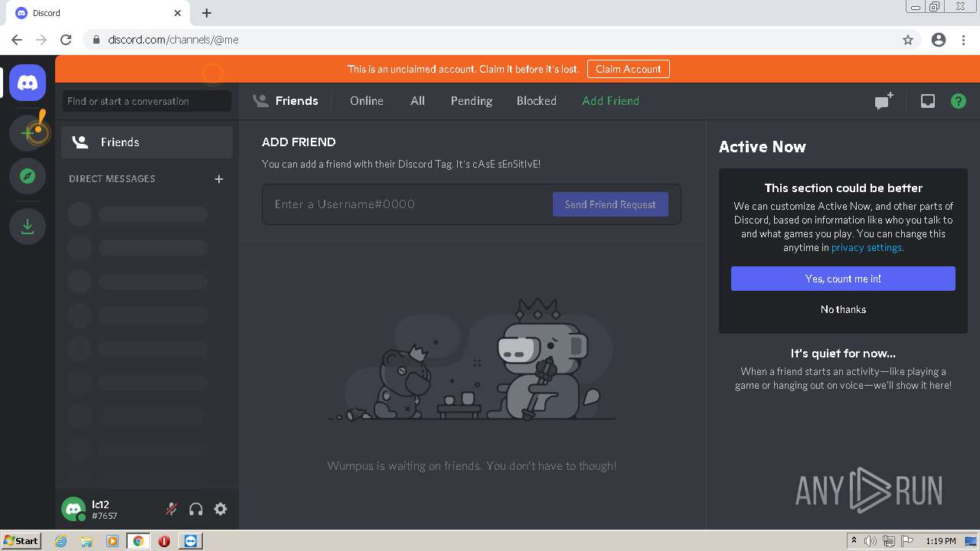
Task: Click the Action Center flag tray icon
Action: pyautogui.click(x=906, y=541)
